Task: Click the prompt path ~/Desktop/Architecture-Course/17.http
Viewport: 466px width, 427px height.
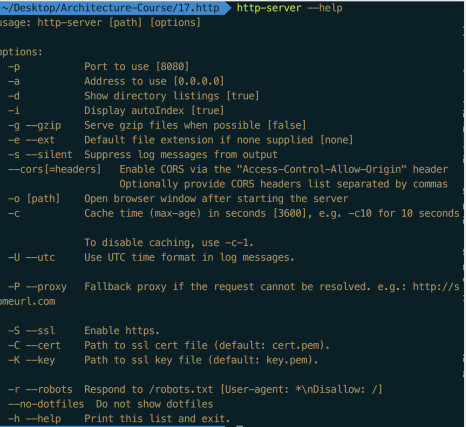Action: coord(110,8)
